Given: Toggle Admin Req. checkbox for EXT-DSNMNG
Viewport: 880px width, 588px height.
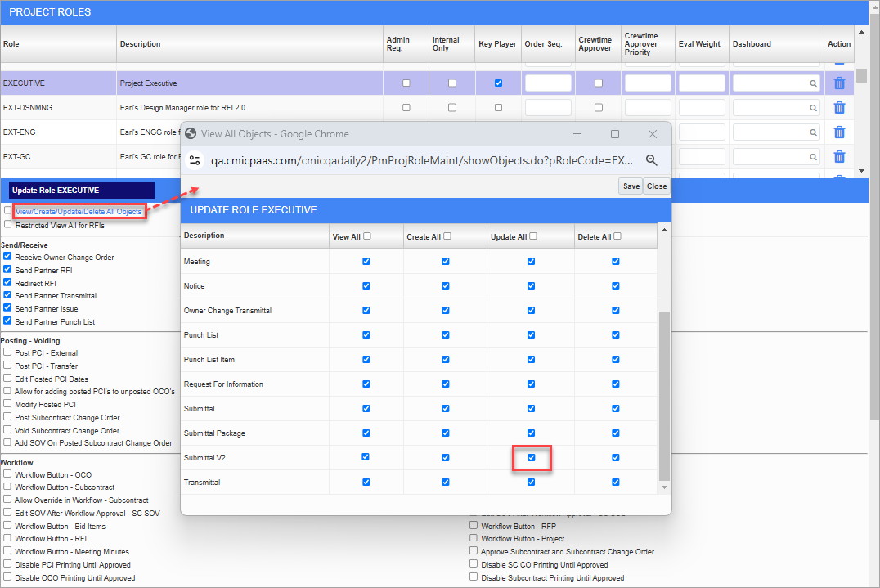Looking at the screenshot, I should coord(406,108).
